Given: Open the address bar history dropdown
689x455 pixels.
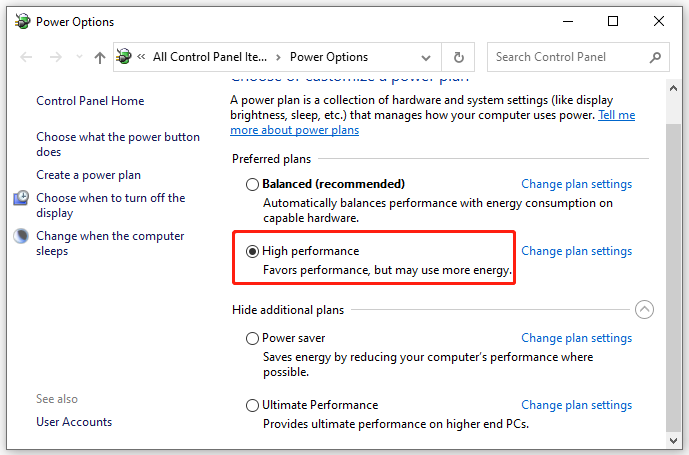Looking at the screenshot, I should coord(425,58).
